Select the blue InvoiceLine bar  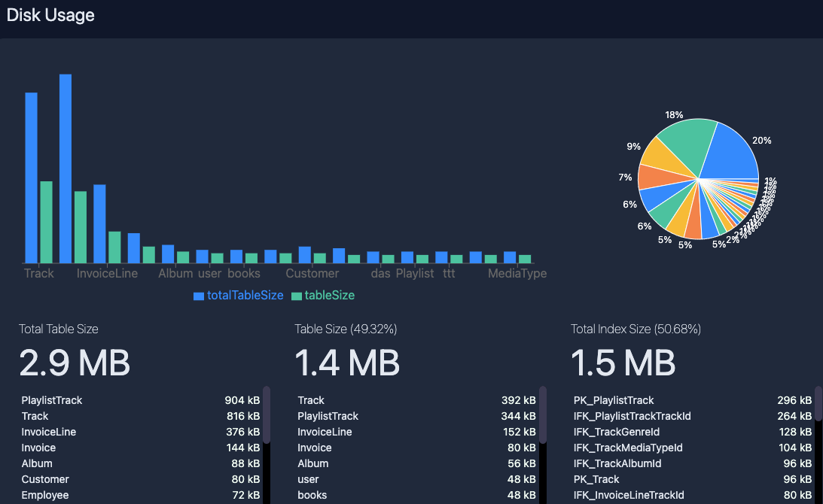(99, 223)
